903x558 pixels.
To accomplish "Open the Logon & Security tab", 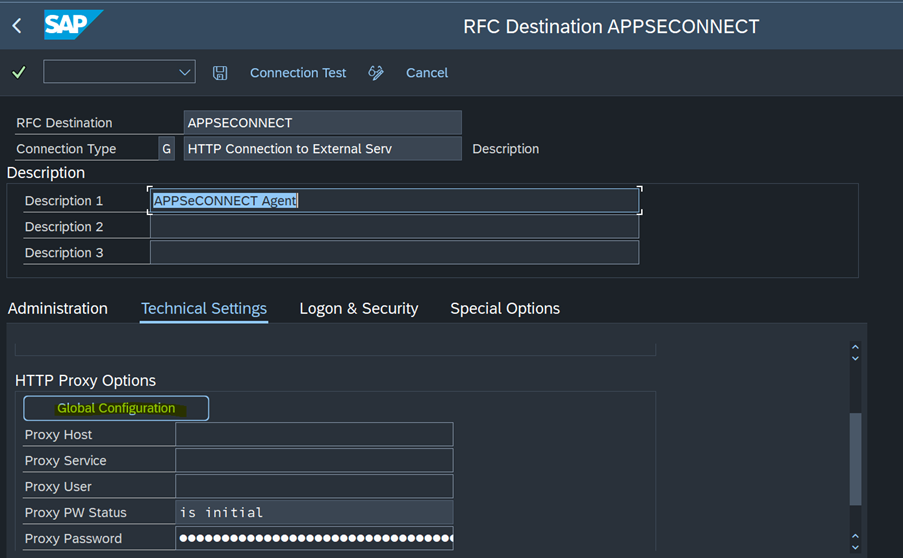I will [x=359, y=309].
